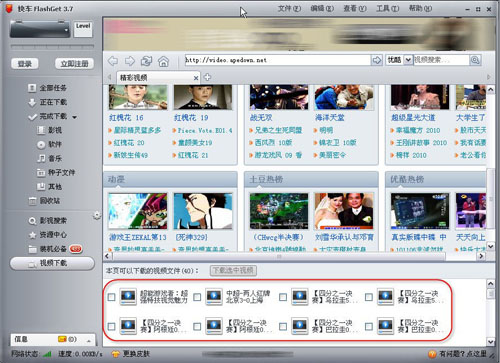
Task: Click the 游戏王ZEXAL第13 anime thumbnail
Action: (138, 211)
